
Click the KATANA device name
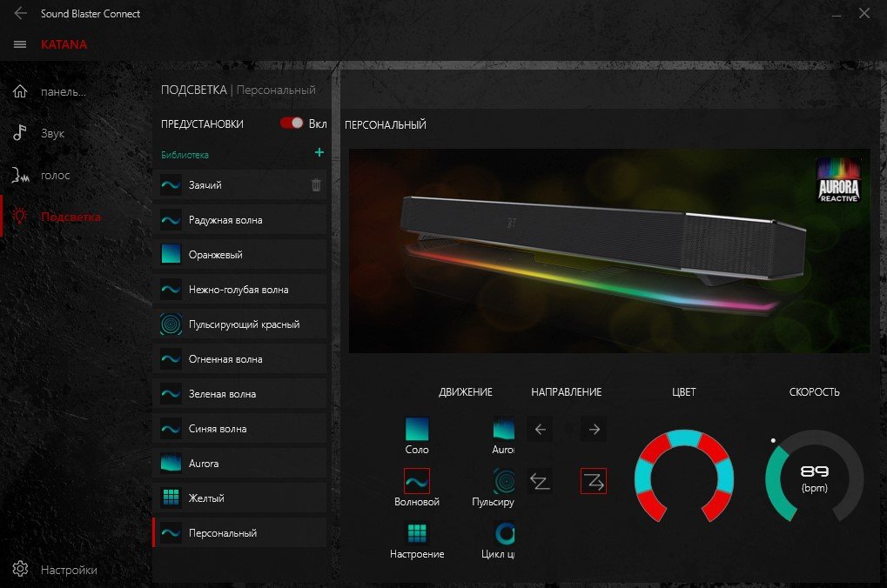[64, 44]
